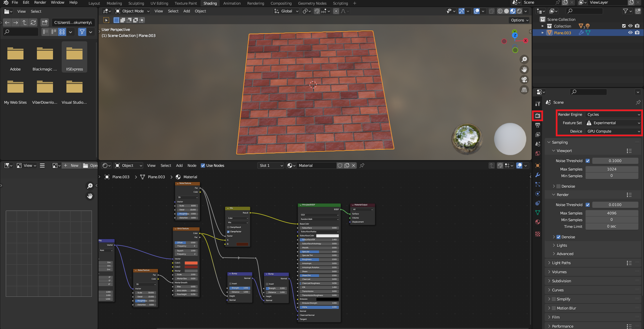Image resolution: width=644 pixels, height=329 pixels.
Task: Open the Render Engine dropdown
Action: [613, 114]
